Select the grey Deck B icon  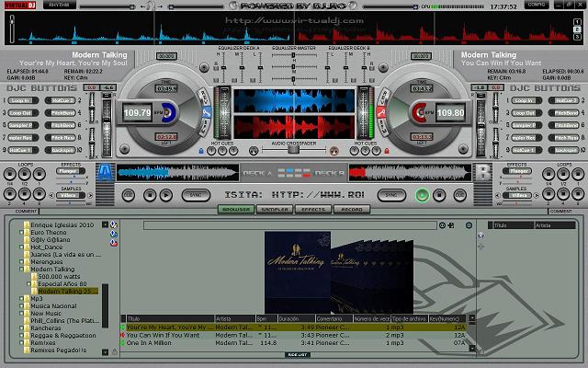pyautogui.click(x=482, y=173)
